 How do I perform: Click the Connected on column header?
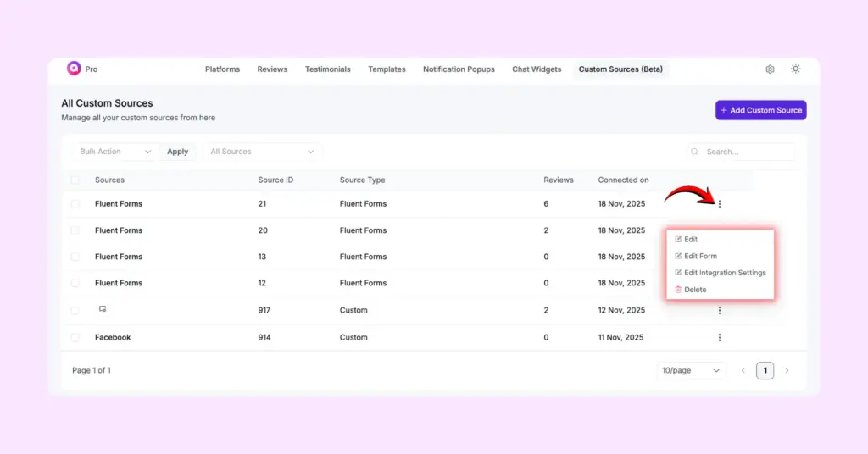point(623,180)
